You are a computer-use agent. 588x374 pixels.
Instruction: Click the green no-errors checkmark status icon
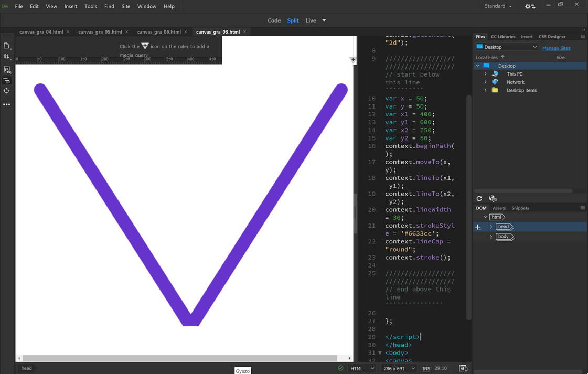coord(340,368)
